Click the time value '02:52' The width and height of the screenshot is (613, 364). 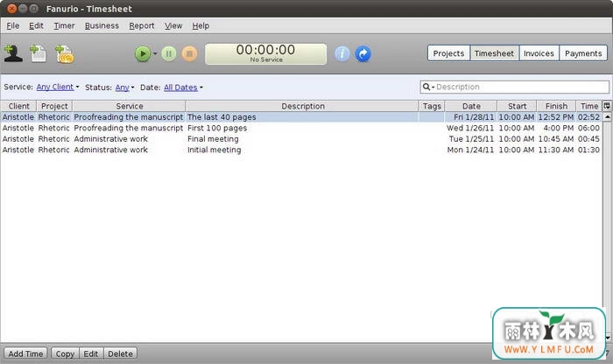[588, 117]
